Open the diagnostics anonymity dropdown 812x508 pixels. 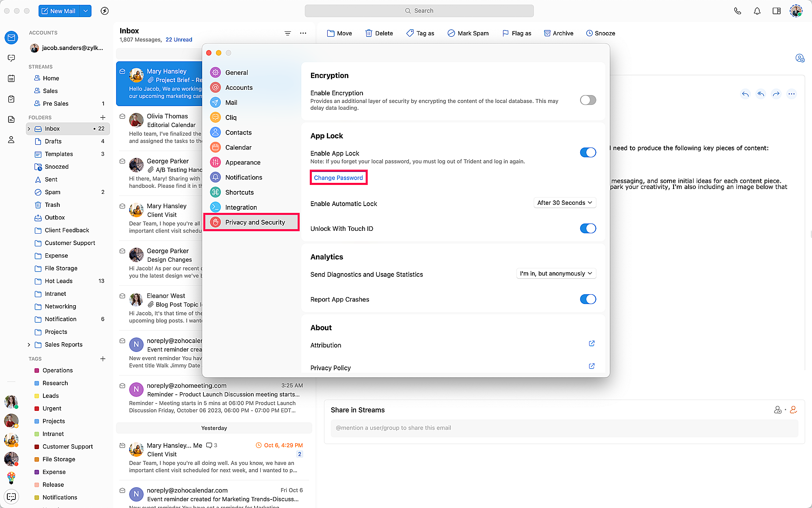tap(556, 274)
